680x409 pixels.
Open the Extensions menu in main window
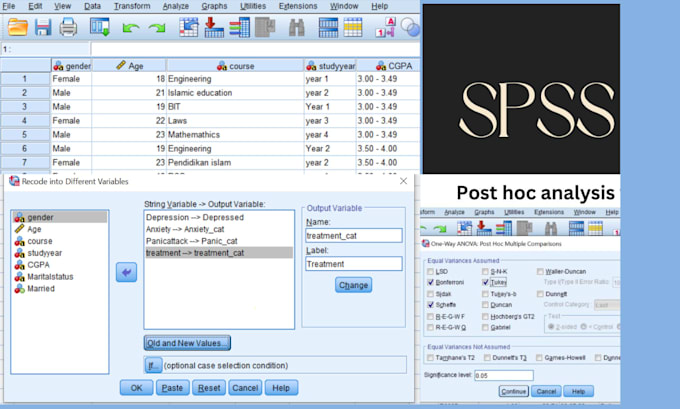(298, 6)
